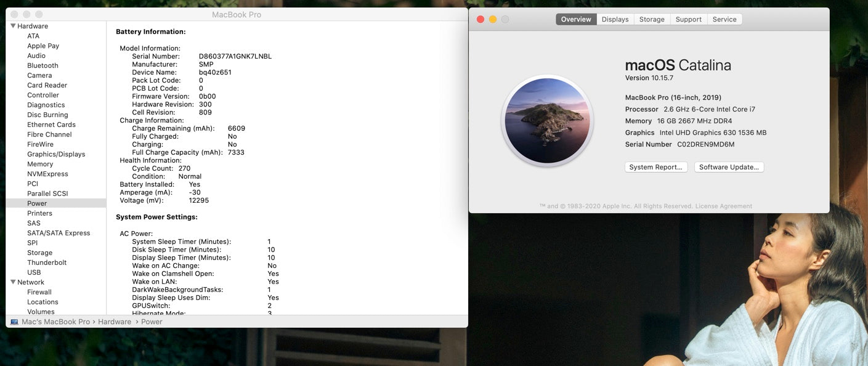Minimize the About This Mac window
The width and height of the screenshot is (868, 366).
pos(493,20)
